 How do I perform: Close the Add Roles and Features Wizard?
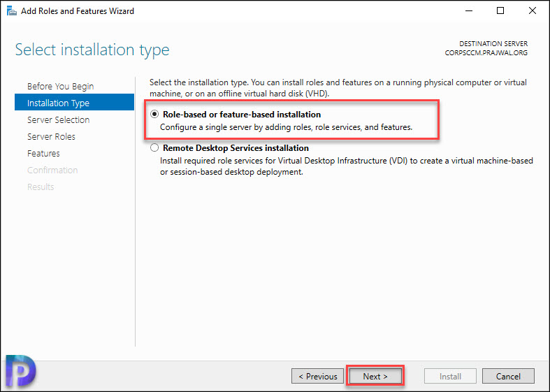coord(533,11)
